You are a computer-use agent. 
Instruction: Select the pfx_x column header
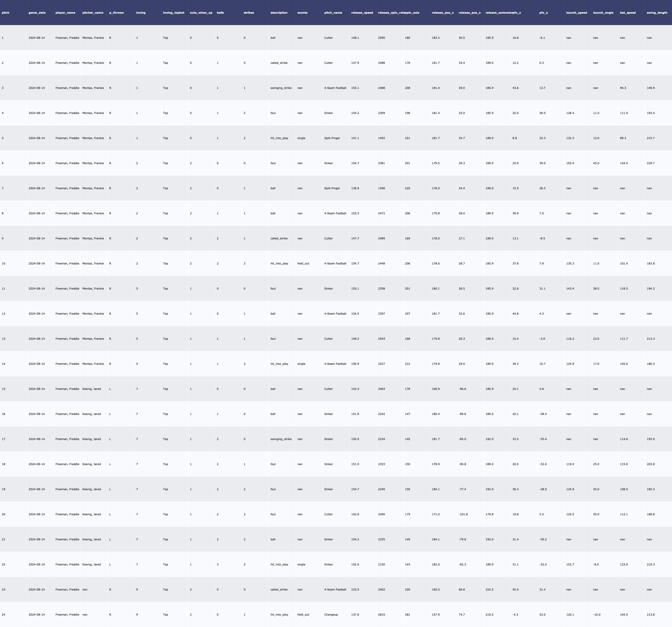tap(544, 13)
